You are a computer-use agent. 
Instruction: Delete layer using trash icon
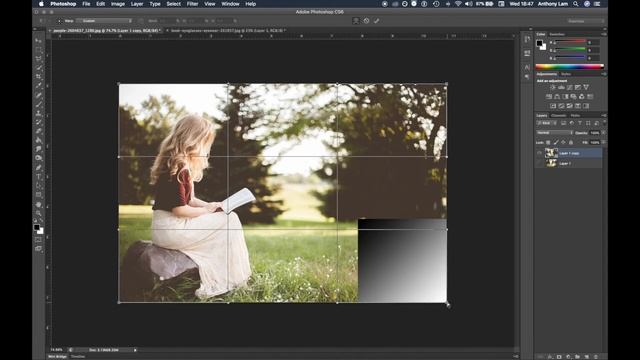point(596,357)
